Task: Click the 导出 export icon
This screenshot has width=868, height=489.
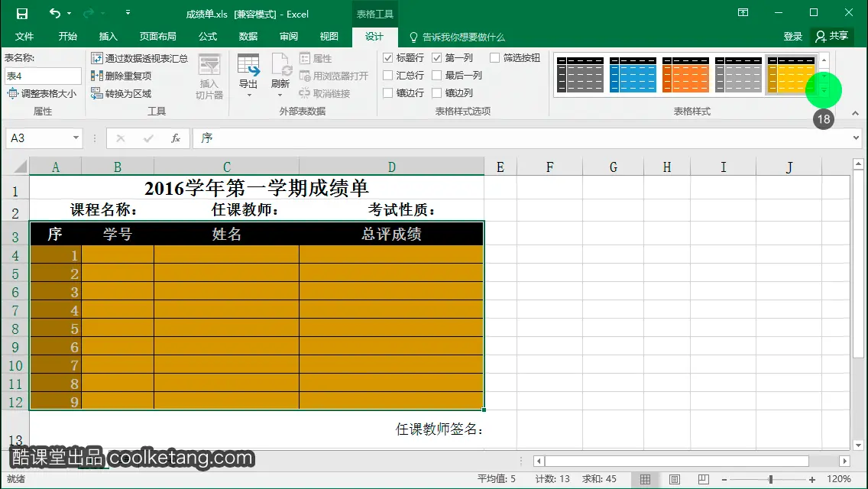Action: point(248,66)
